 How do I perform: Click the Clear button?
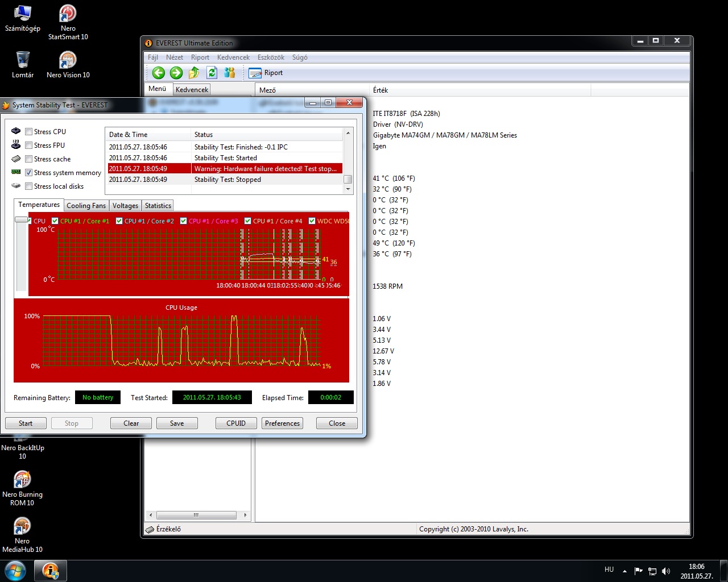(x=131, y=423)
